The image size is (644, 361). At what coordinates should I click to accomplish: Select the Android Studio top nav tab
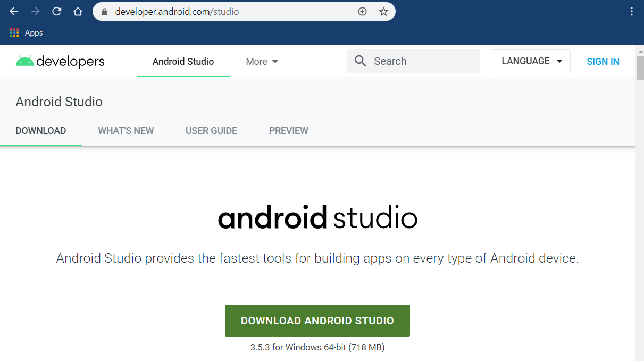coord(183,62)
